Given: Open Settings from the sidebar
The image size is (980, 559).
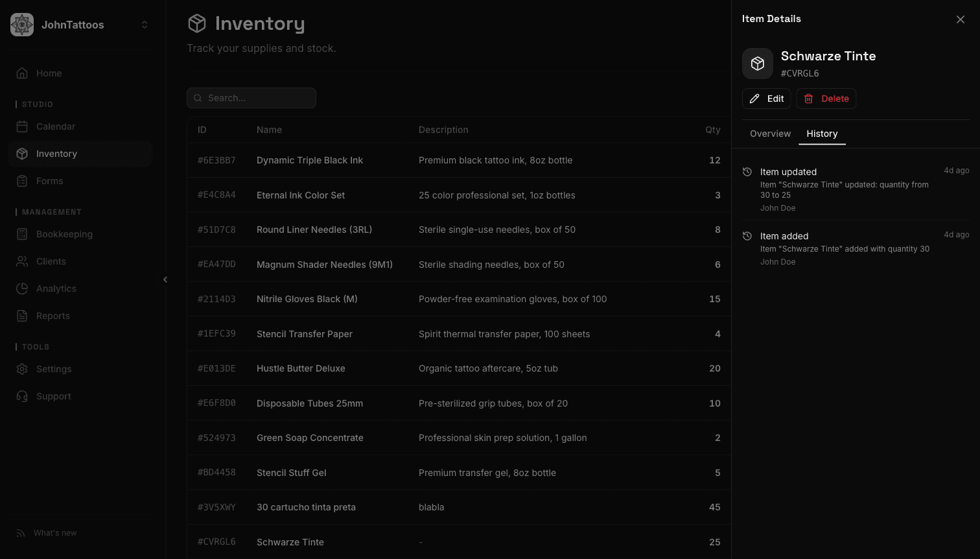Looking at the screenshot, I should coord(54,369).
